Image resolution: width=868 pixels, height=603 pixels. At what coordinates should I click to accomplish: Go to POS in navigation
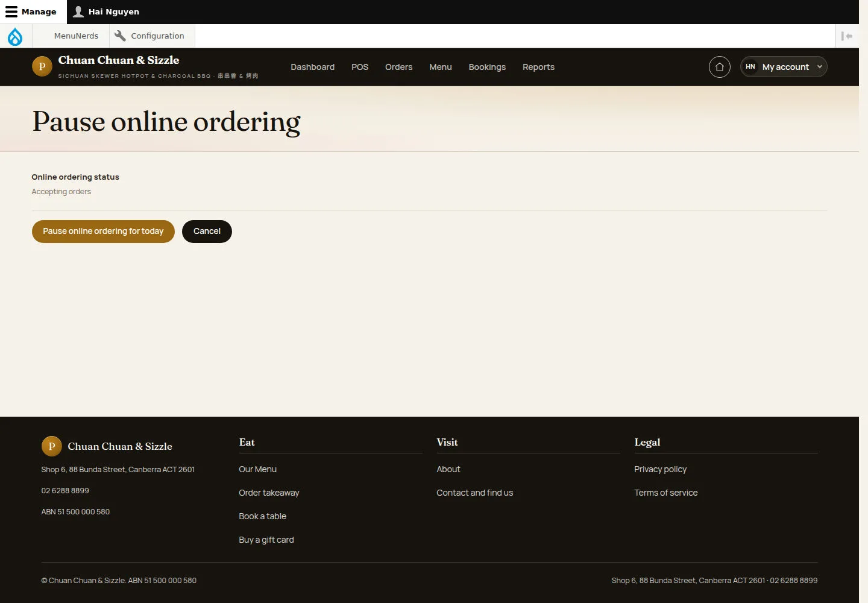pyautogui.click(x=360, y=67)
